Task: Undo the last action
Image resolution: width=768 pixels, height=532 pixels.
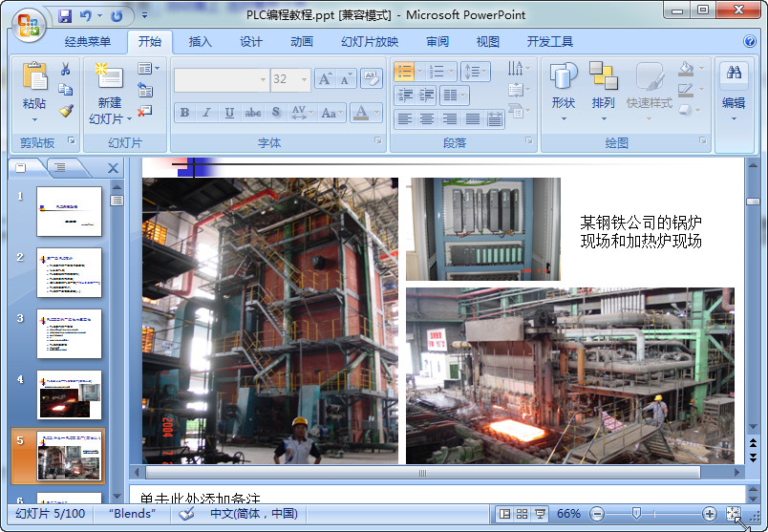Action: [x=86, y=16]
